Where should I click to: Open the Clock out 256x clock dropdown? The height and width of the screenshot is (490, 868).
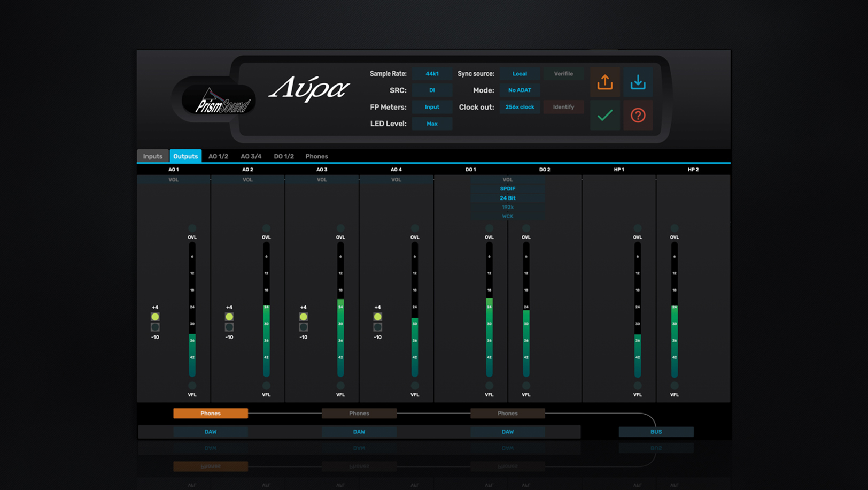520,107
